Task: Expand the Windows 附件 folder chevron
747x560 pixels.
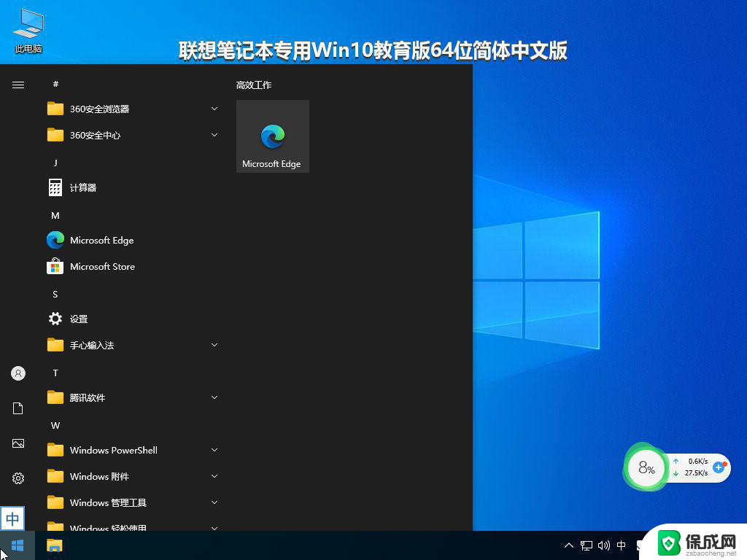Action: [x=214, y=476]
